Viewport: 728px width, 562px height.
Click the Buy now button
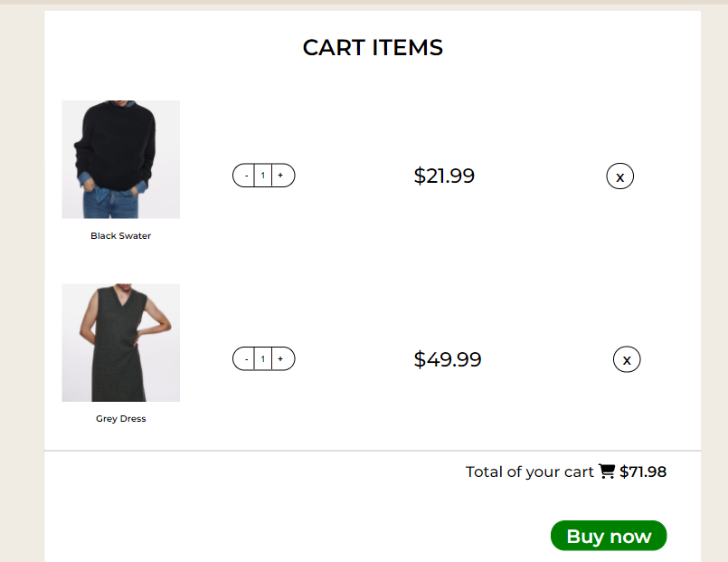coord(608,536)
